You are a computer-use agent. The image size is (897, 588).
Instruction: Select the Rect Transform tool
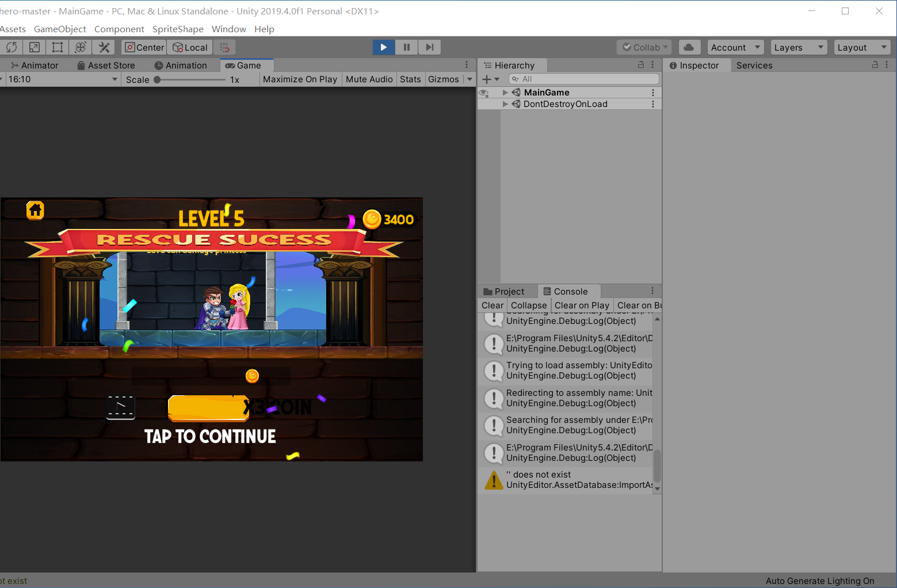click(x=58, y=47)
